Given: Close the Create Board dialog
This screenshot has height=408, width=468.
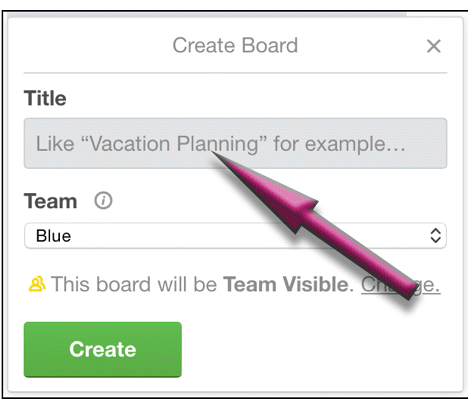Looking at the screenshot, I should click(x=433, y=46).
